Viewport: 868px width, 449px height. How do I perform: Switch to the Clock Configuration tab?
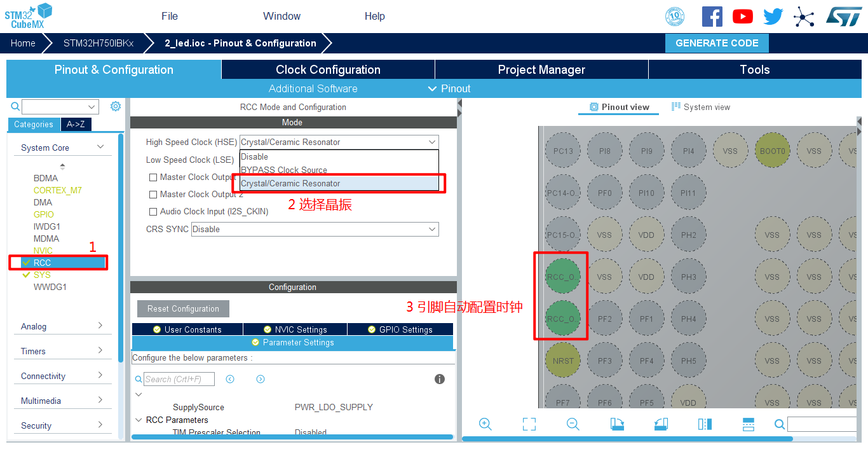(328, 70)
